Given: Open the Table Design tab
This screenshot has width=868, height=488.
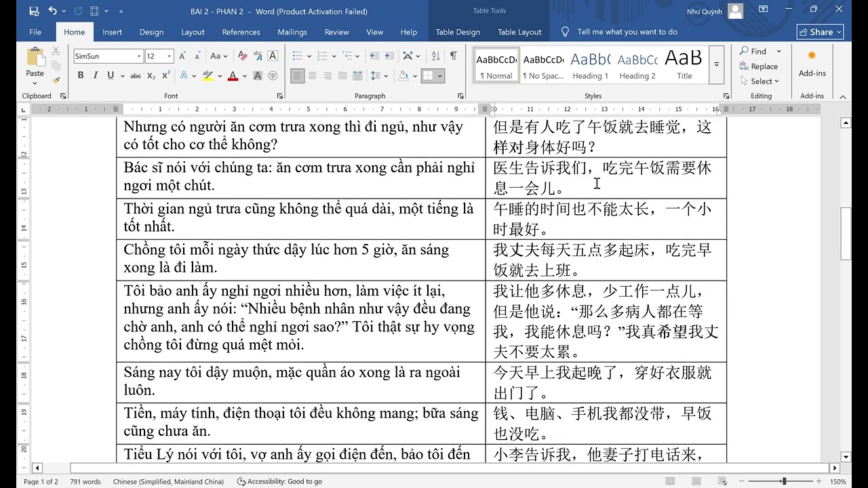Looking at the screenshot, I should (458, 32).
